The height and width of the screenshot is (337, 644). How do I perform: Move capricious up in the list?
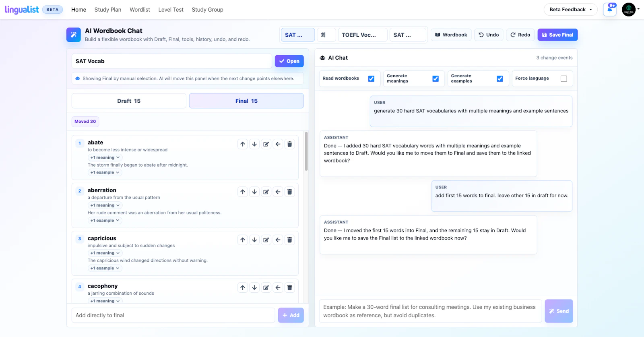(x=243, y=240)
